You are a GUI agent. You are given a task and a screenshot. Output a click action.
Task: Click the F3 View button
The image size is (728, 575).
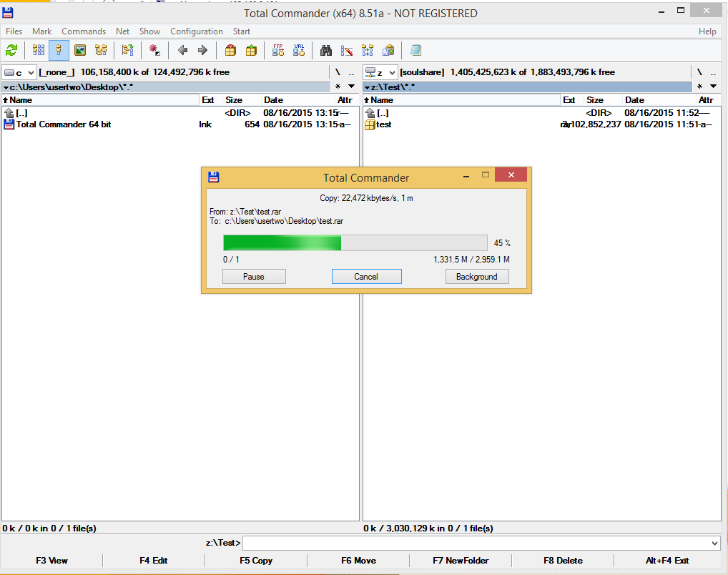[51, 561]
